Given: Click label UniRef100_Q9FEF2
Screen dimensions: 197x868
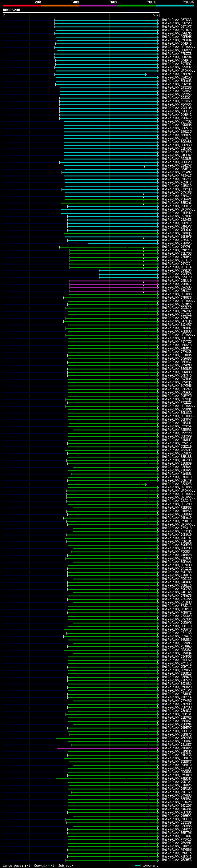Looking at the screenshot, I should click(x=177, y=111).
